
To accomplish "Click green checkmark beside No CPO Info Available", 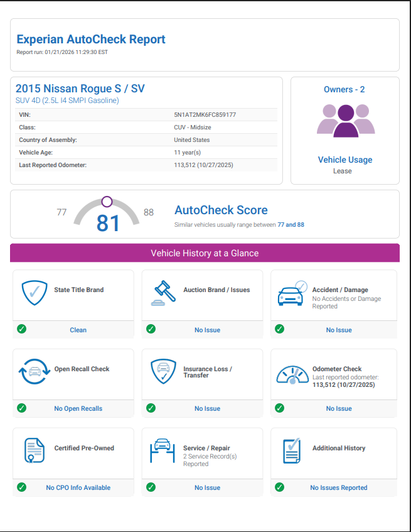I will pos(21,487).
